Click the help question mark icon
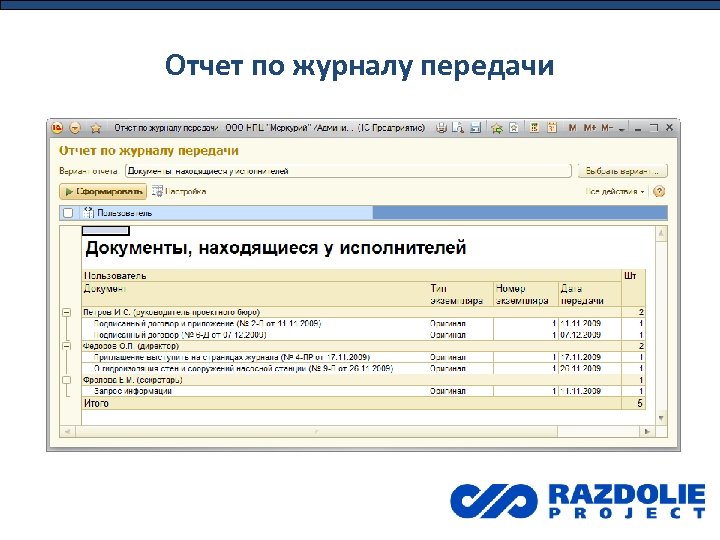This screenshot has height=540, width=720. pos(659,191)
